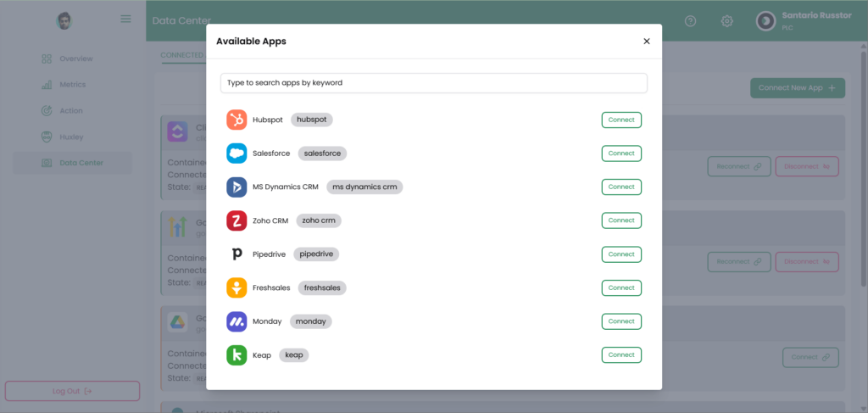Click Connect New App button behind dialog

(798, 88)
